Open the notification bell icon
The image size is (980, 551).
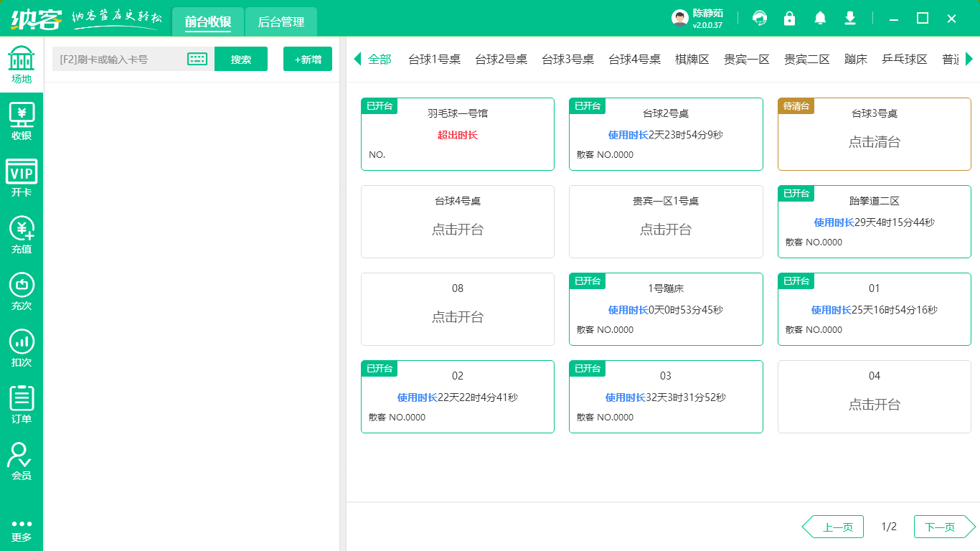click(x=820, y=18)
